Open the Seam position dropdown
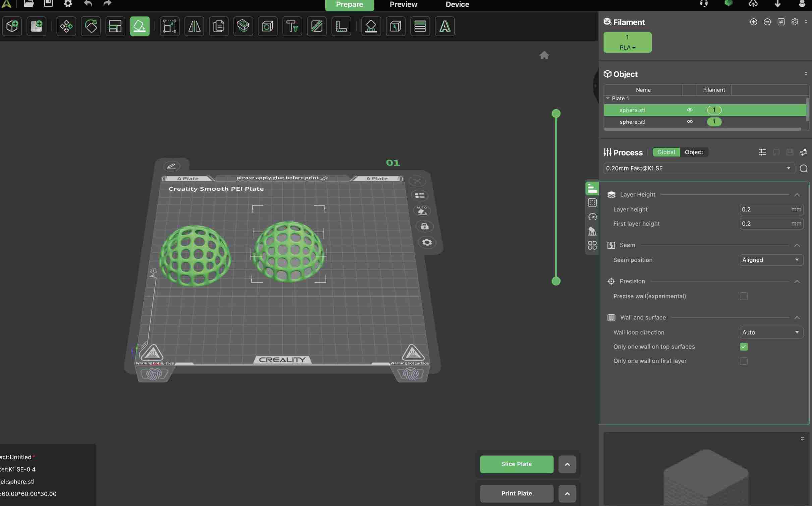The height and width of the screenshot is (506, 812). pyautogui.click(x=771, y=260)
